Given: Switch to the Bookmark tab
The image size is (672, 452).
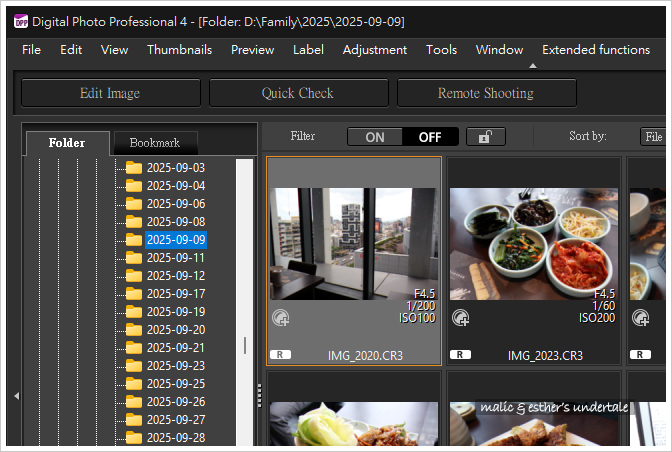Looking at the screenshot, I should (x=155, y=143).
